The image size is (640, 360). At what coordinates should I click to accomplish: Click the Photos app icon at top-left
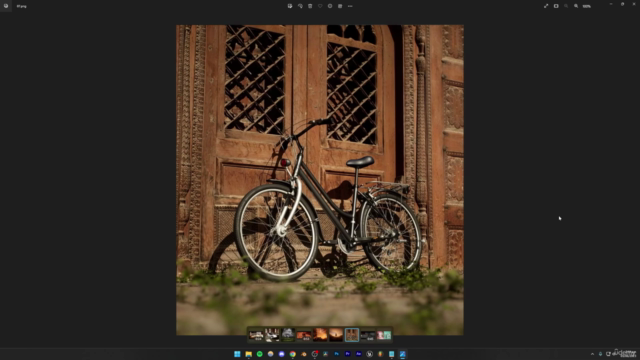point(6,6)
